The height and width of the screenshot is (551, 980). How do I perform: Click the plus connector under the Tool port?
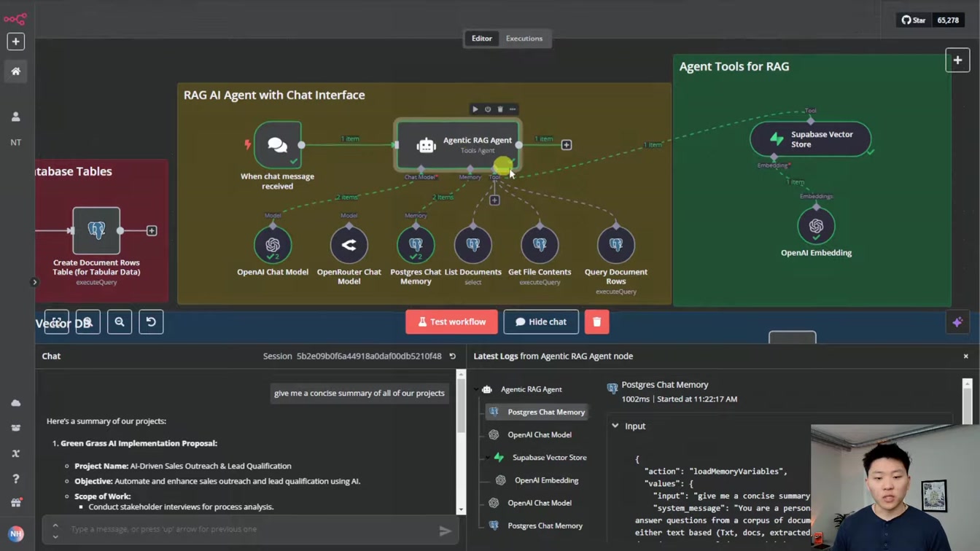[494, 200]
